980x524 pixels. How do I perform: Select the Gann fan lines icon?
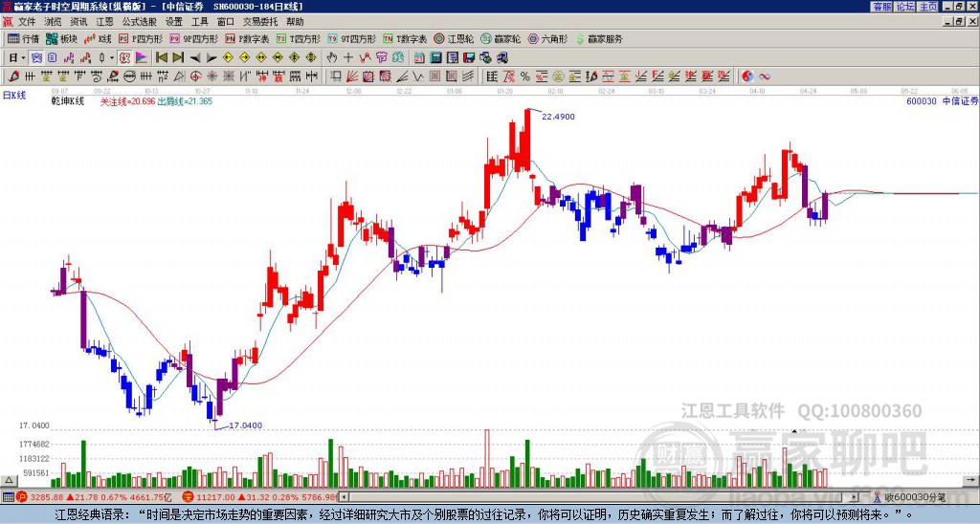tap(352, 76)
